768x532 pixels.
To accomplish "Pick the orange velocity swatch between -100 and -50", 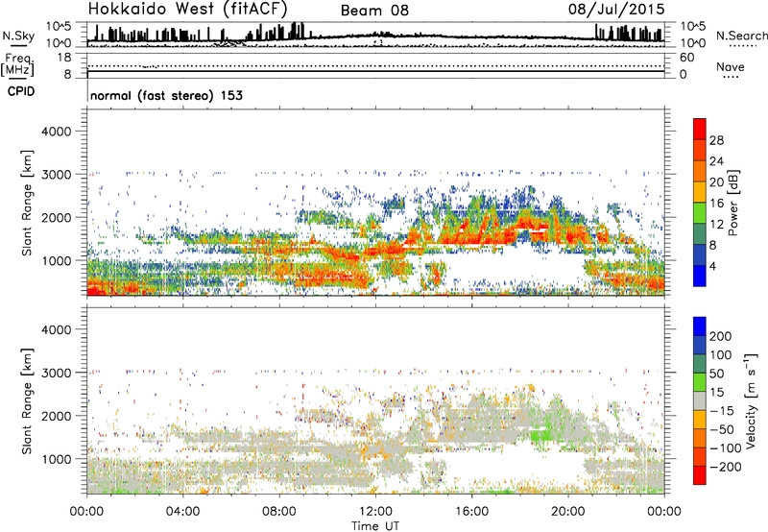I will tap(700, 438).
